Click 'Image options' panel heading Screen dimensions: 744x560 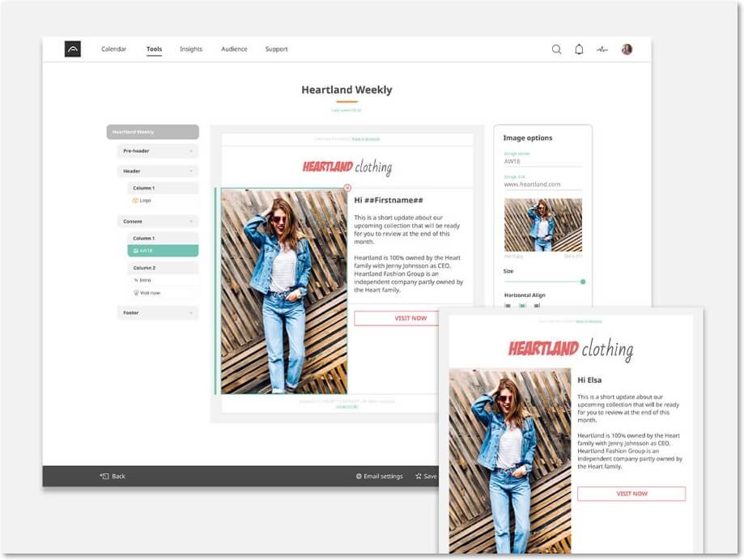[x=528, y=138]
